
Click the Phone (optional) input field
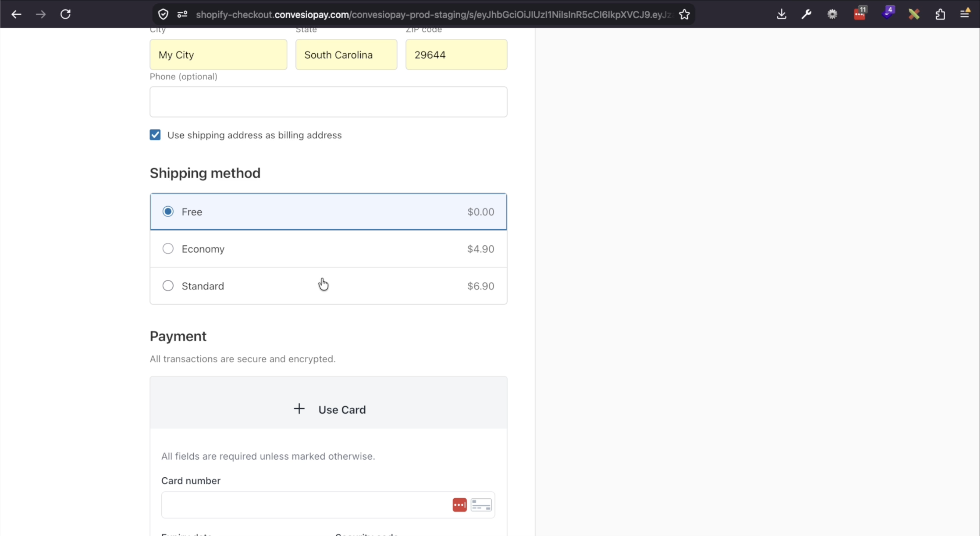point(328,102)
